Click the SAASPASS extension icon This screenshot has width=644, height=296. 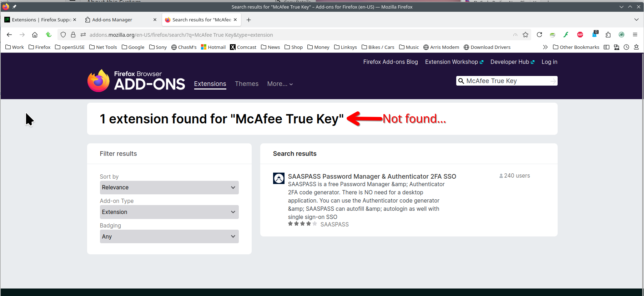coord(279,178)
